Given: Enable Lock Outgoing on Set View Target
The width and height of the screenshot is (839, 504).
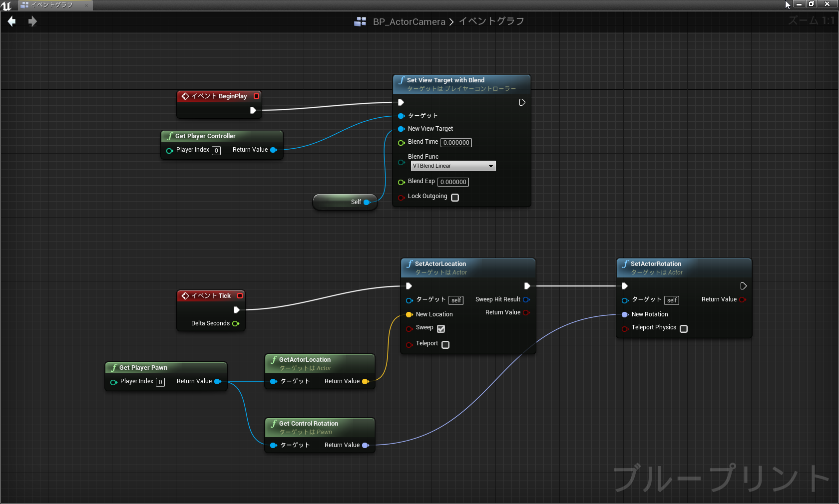Looking at the screenshot, I should point(454,198).
